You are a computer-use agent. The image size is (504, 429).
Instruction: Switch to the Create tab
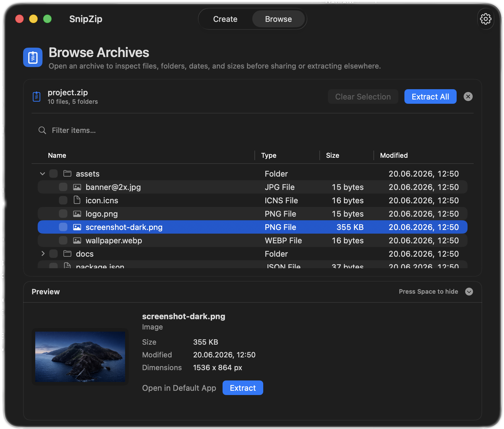pyautogui.click(x=225, y=19)
